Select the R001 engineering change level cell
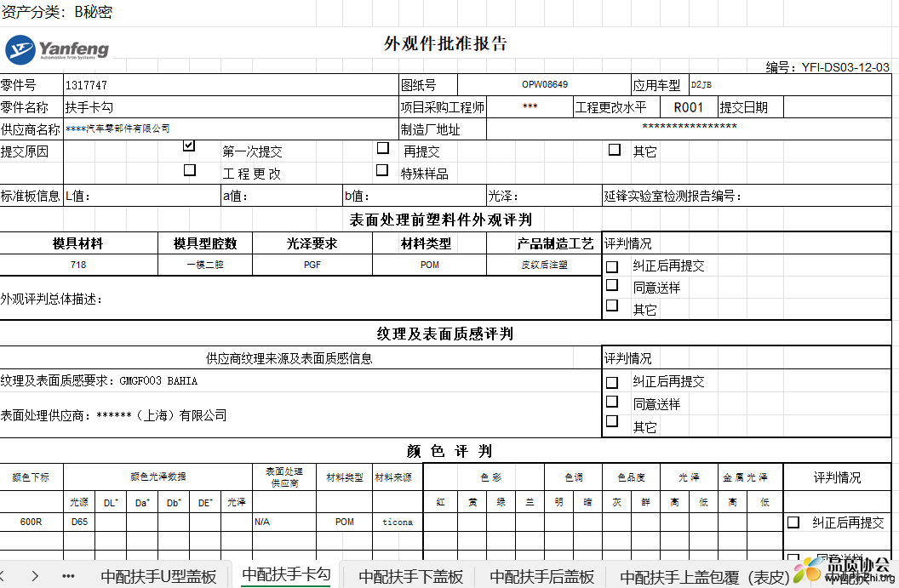 point(689,107)
